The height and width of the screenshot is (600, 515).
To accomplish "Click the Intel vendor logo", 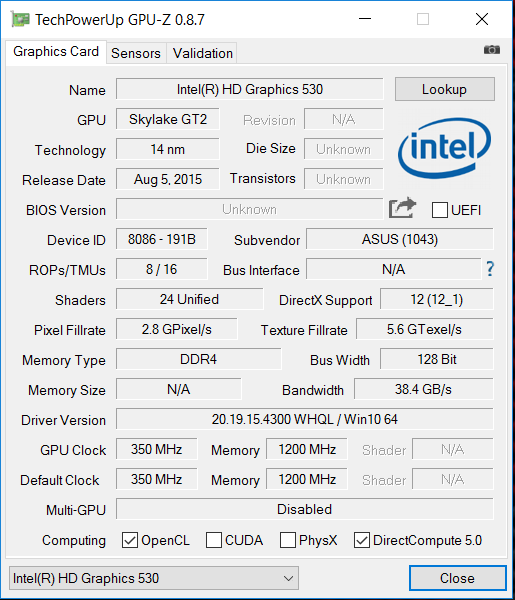I will tap(444, 148).
